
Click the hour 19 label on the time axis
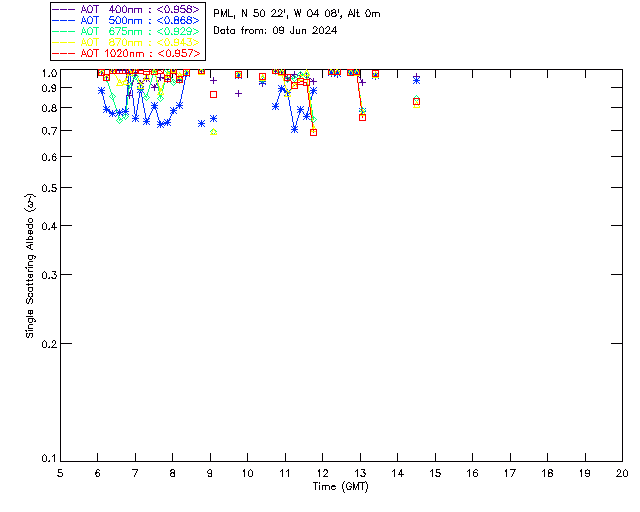pyautogui.click(x=585, y=473)
